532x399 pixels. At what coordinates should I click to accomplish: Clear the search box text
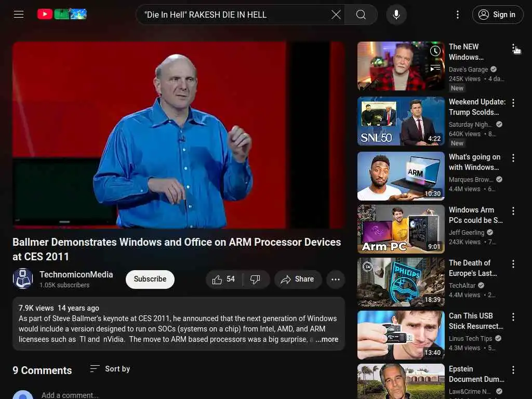pyautogui.click(x=336, y=15)
